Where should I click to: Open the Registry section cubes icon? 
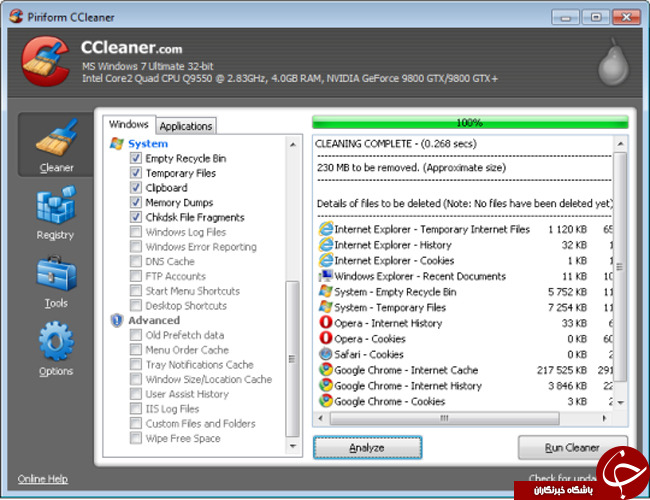(56, 205)
